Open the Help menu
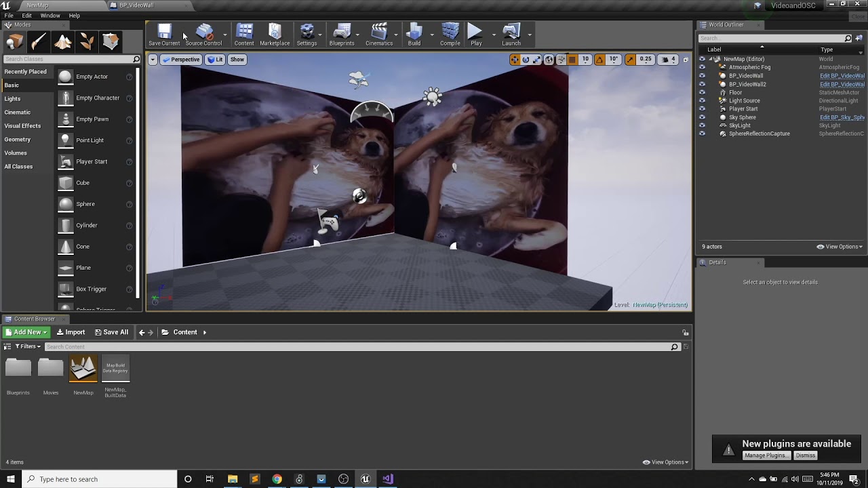 [x=75, y=16]
